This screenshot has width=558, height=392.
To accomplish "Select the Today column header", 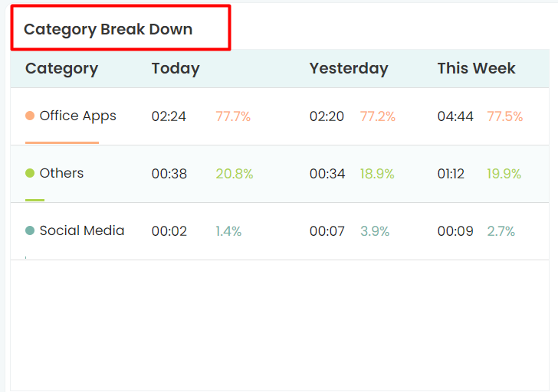I will click(176, 68).
